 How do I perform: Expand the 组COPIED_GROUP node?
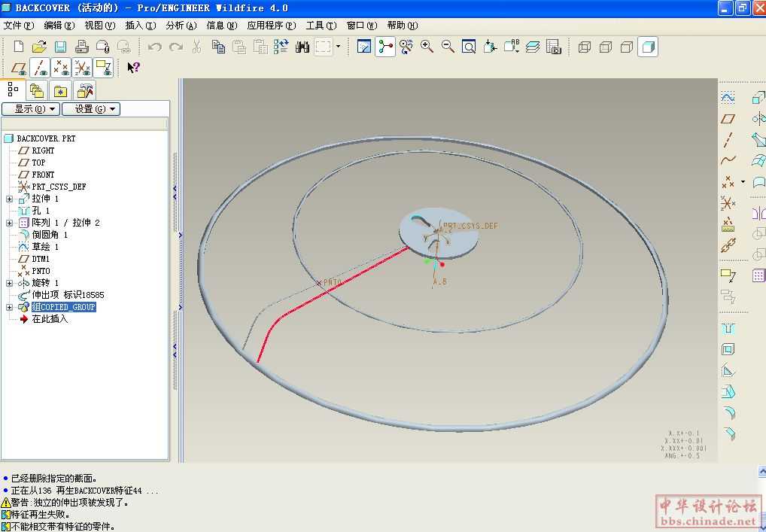[9, 307]
